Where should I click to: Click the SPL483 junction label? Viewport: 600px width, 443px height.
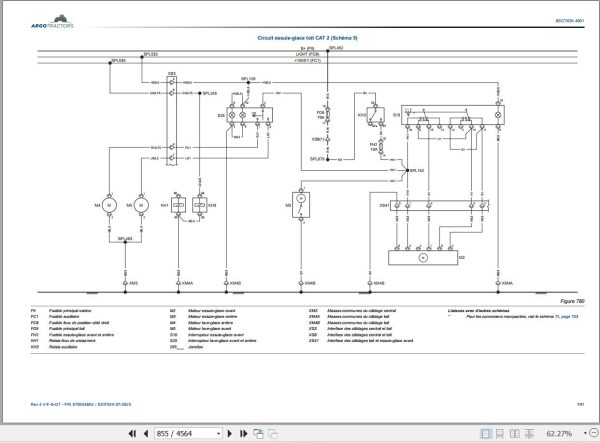(x=125, y=238)
